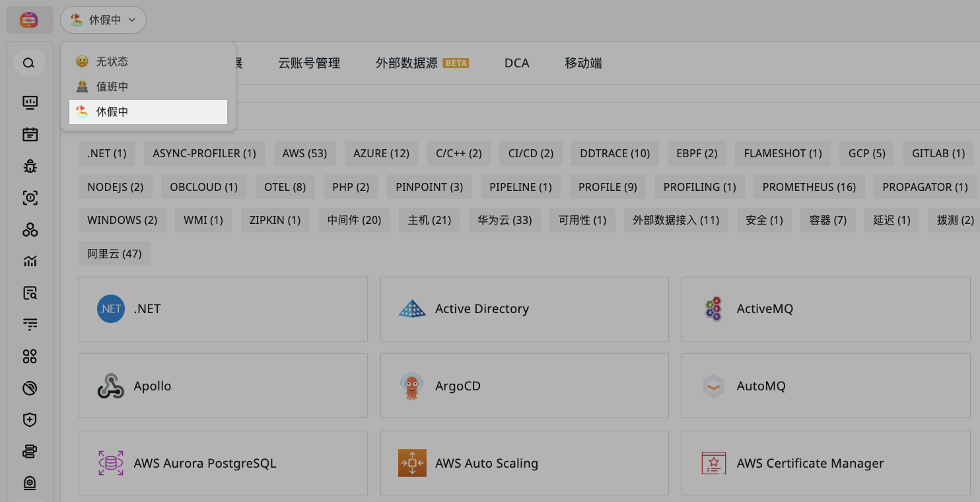
Task: Choose the OBCLOUD (1) tag
Action: pos(204,187)
